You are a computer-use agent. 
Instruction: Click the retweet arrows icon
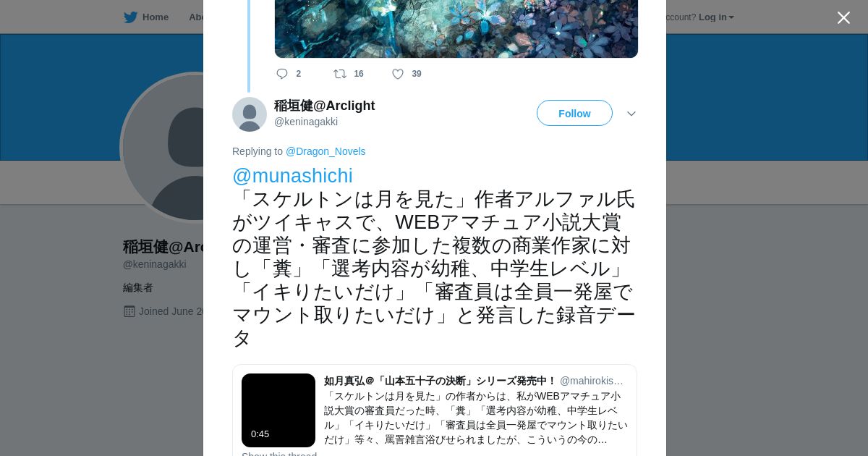pyautogui.click(x=339, y=74)
